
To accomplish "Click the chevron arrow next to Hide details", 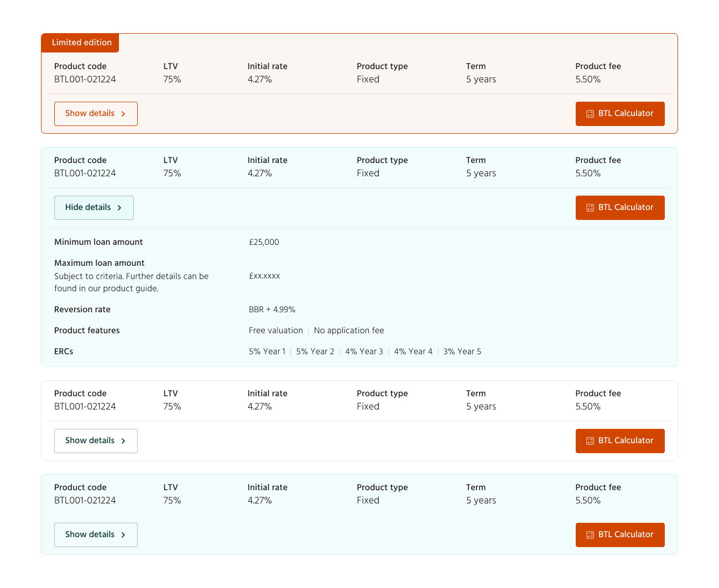I will pyautogui.click(x=119, y=208).
